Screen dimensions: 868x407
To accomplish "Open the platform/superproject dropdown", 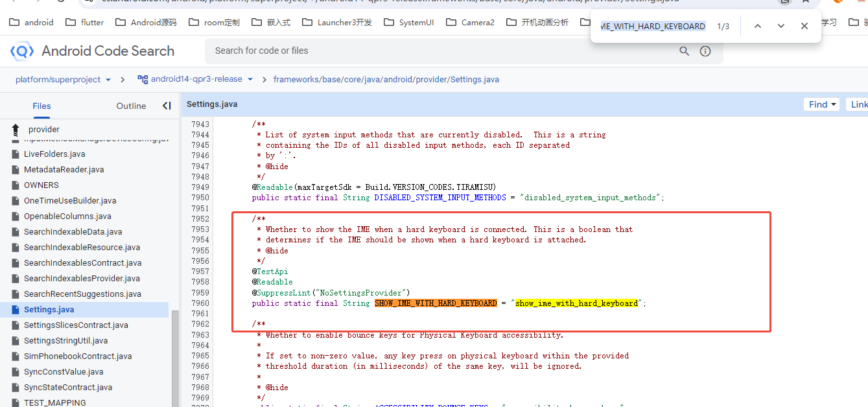I will tap(64, 79).
